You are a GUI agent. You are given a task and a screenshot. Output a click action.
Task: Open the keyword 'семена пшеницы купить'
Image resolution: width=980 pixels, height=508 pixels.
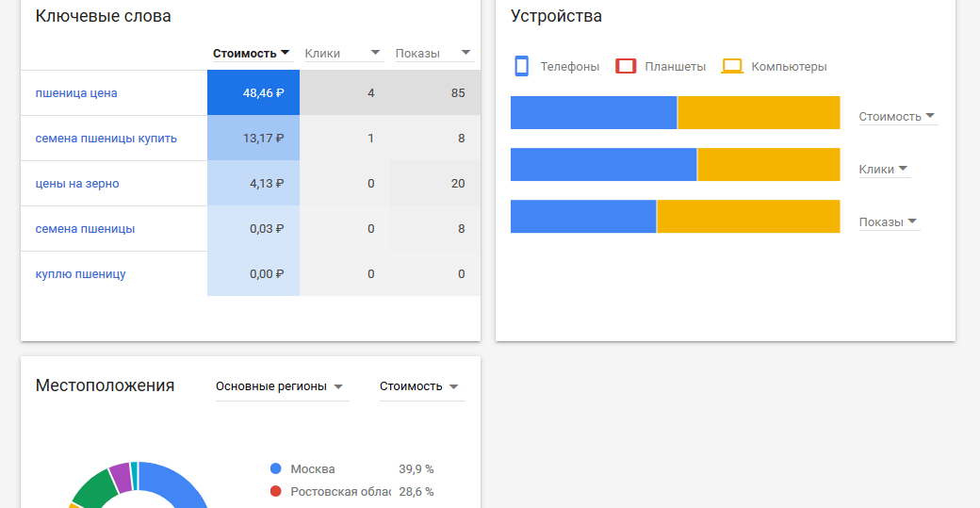(x=106, y=139)
